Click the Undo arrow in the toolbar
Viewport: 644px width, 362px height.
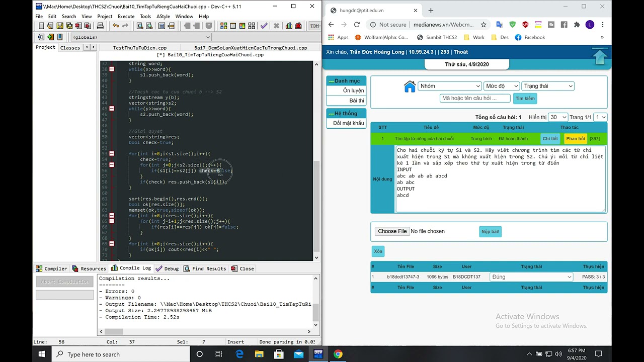[116, 26]
